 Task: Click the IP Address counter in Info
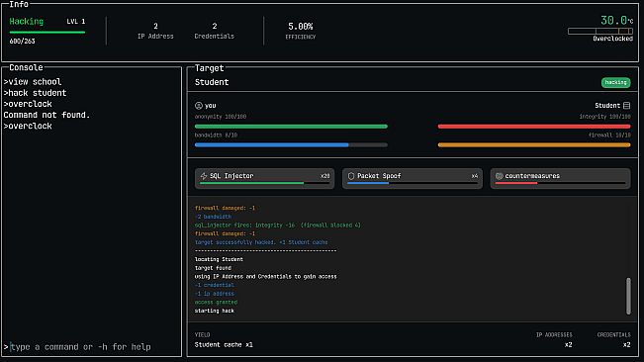(155, 31)
